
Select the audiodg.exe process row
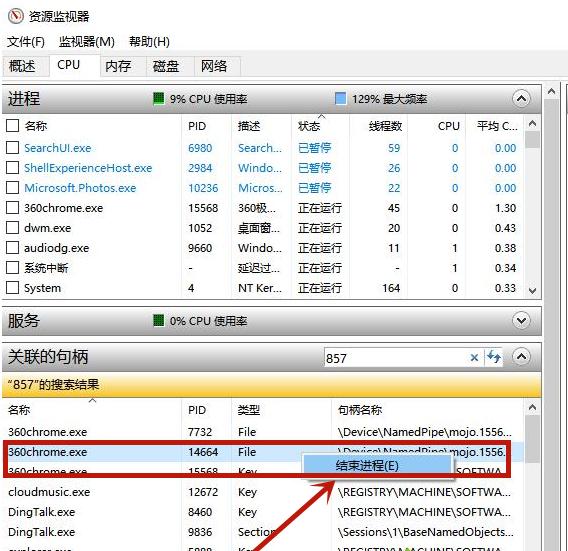point(263,248)
